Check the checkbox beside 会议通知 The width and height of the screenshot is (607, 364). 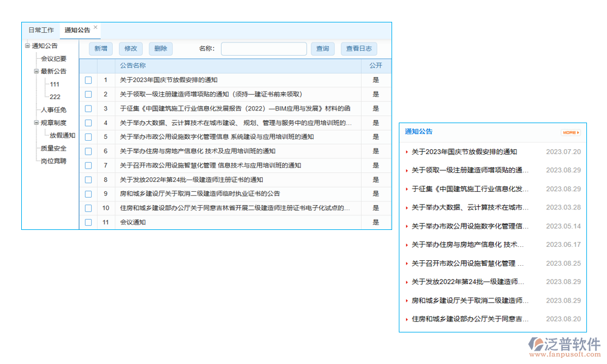pyautogui.click(x=89, y=222)
